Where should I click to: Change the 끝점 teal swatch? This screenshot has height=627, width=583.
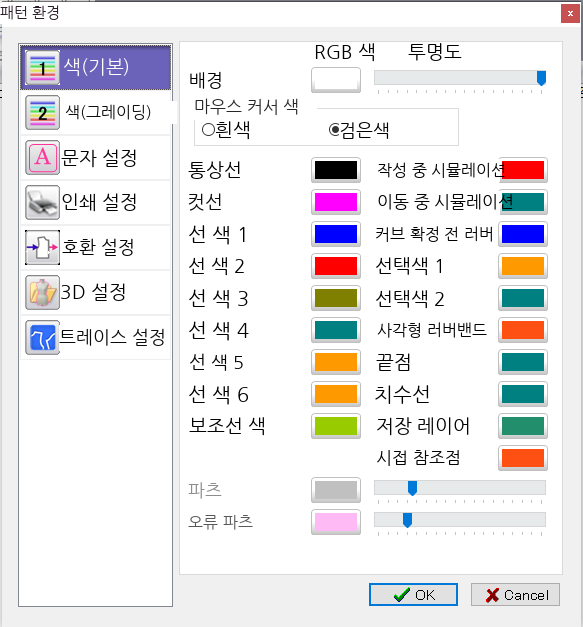tap(523, 362)
